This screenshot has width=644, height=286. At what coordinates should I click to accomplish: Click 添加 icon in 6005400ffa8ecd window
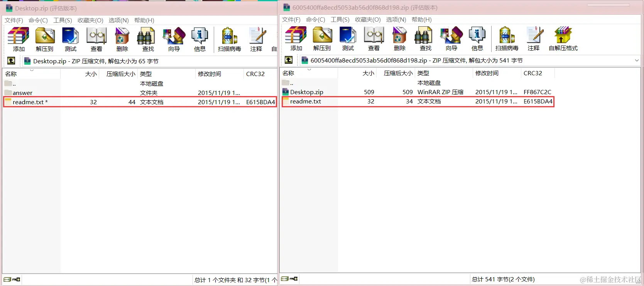coord(296,39)
